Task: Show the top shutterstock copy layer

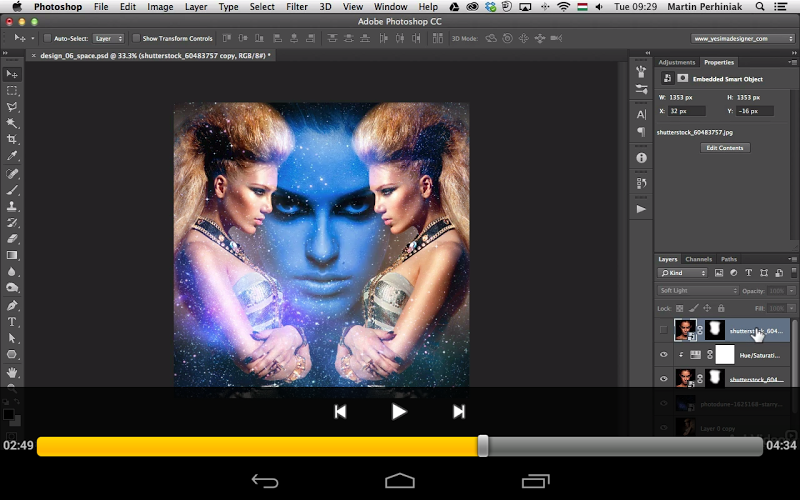Action: pos(664,330)
